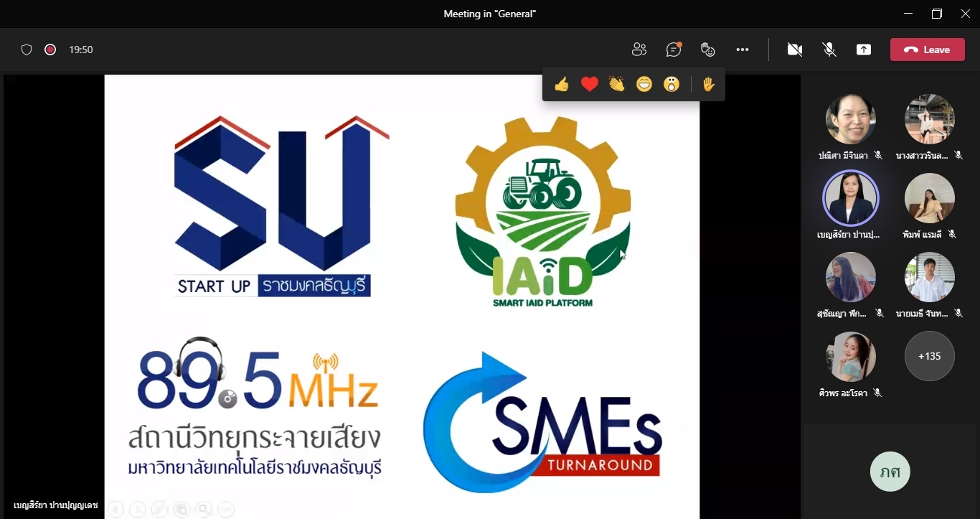Click the Smart IAID Platform logo
Image resolution: width=980 pixels, height=519 pixels.
tap(543, 212)
